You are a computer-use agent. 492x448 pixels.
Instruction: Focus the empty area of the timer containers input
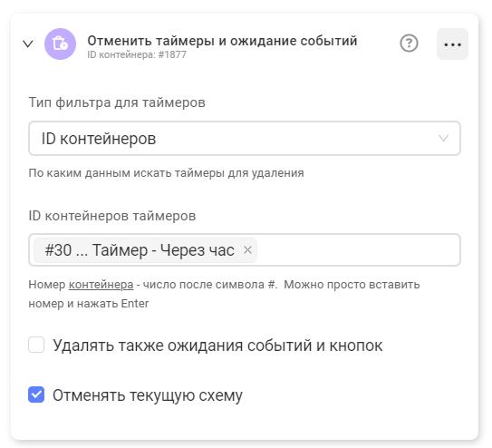point(358,250)
